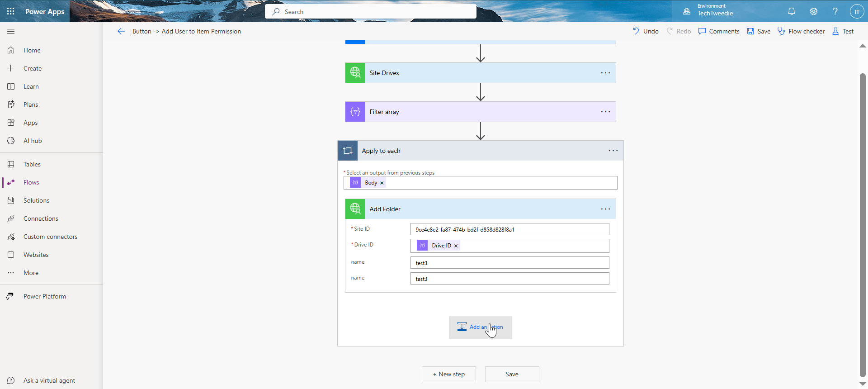Click Save in the top command bar
This screenshot has width=868, height=389.
point(759,31)
